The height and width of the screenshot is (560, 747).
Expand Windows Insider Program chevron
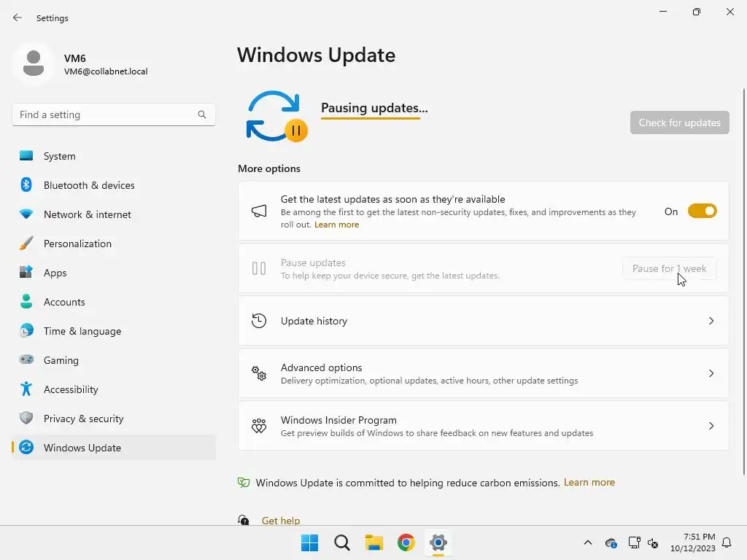pos(711,425)
